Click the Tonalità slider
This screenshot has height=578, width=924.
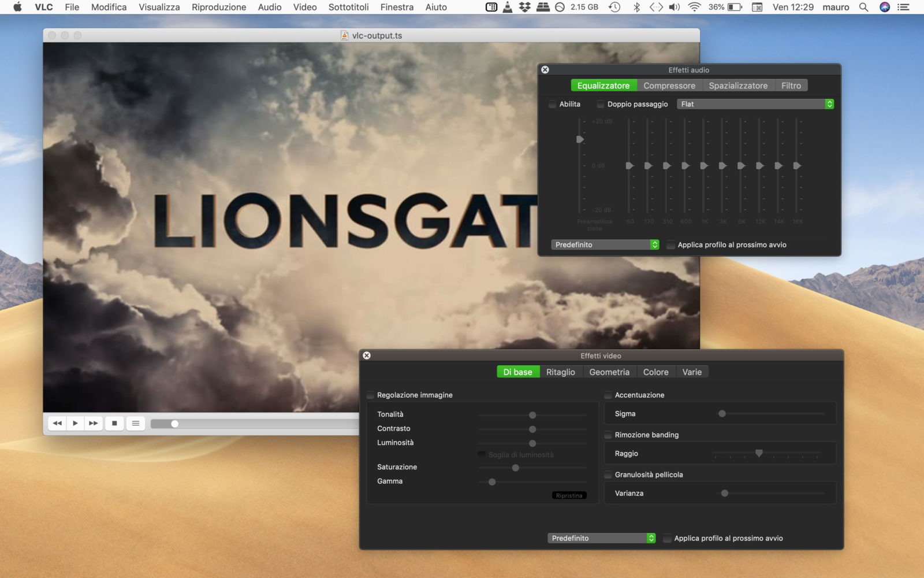point(532,415)
